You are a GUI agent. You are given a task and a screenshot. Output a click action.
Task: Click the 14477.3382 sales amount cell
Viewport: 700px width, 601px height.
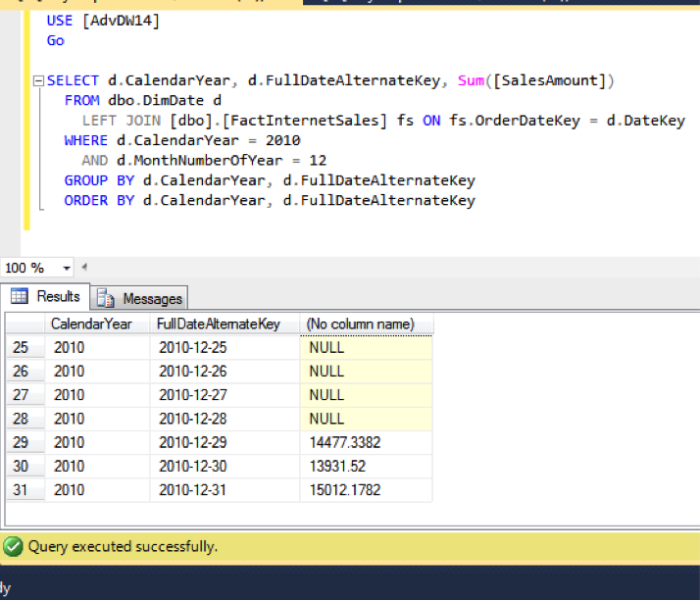click(366, 442)
